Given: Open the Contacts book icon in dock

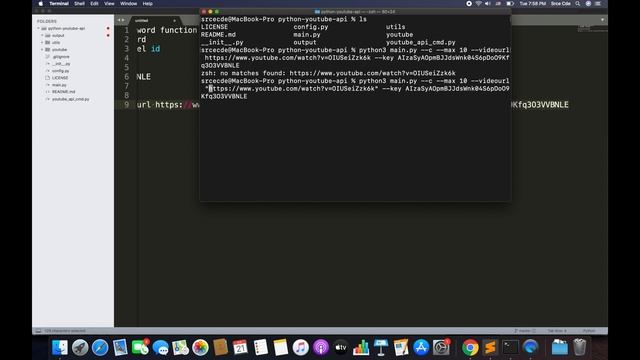Looking at the screenshot, I should click(220, 347).
